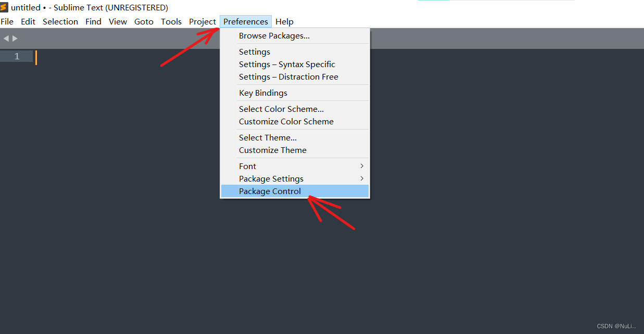Open Key Bindings

263,93
